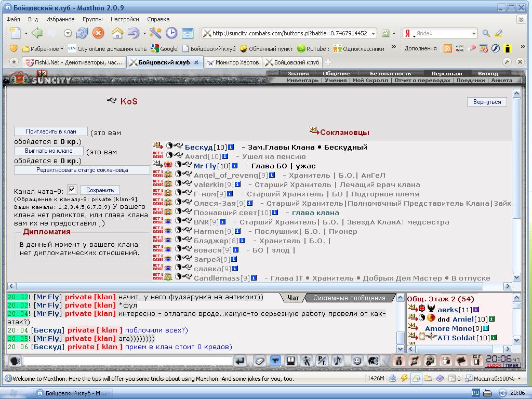The height and width of the screenshot is (399, 532).
Task: Click the Сохранить button
Action: click(x=100, y=190)
